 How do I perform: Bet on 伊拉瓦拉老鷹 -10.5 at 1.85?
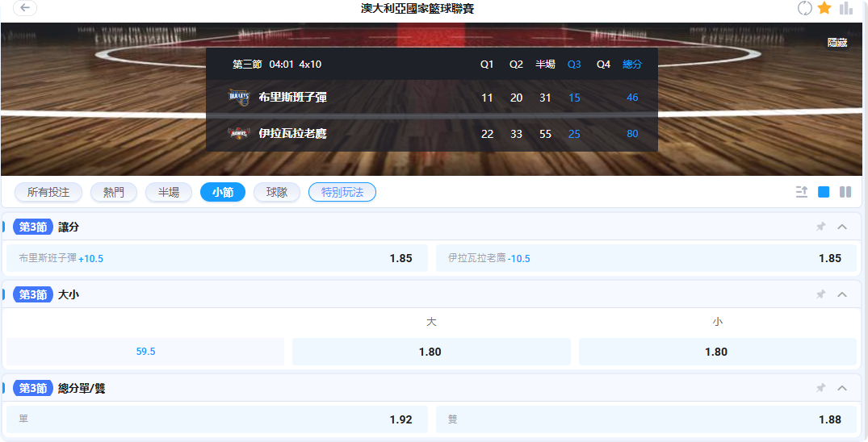[x=646, y=258]
